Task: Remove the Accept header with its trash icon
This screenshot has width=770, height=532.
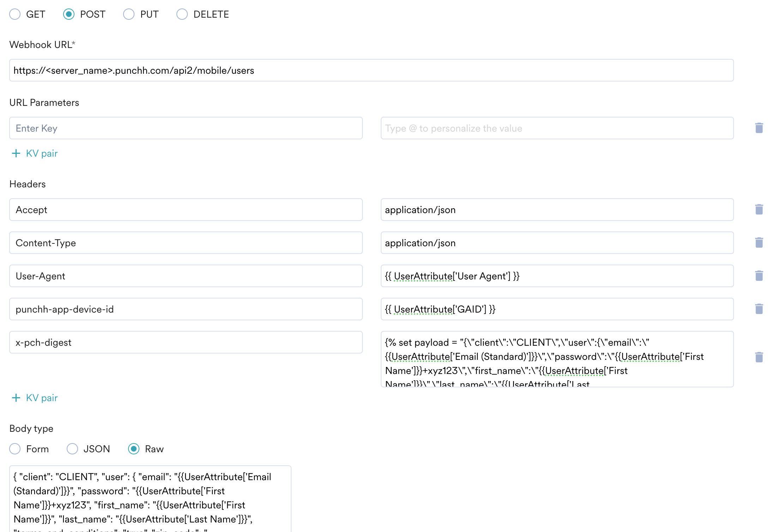Action: 759,210
